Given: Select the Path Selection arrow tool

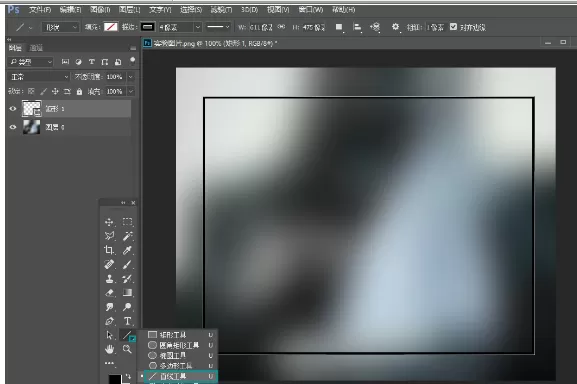Looking at the screenshot, I should [x=109, y=335].
